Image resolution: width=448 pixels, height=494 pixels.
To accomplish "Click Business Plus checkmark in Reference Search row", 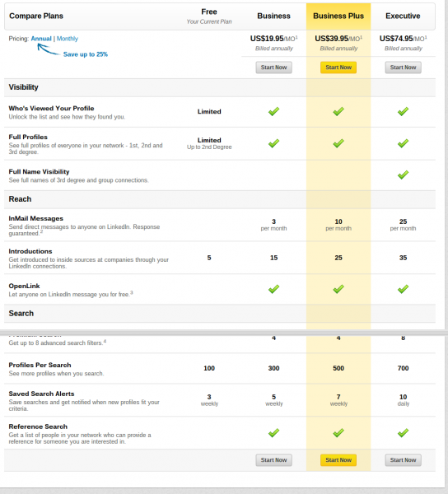I will 338,432.
